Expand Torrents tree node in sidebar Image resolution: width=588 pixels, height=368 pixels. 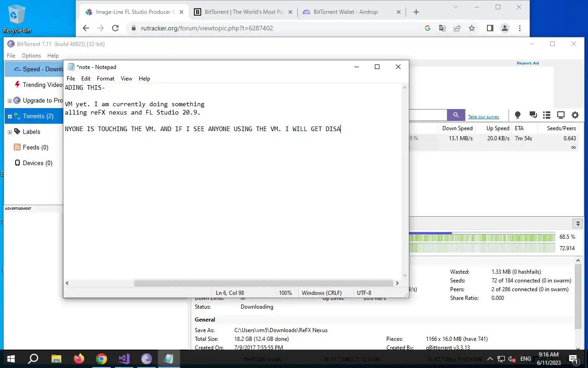10,116
